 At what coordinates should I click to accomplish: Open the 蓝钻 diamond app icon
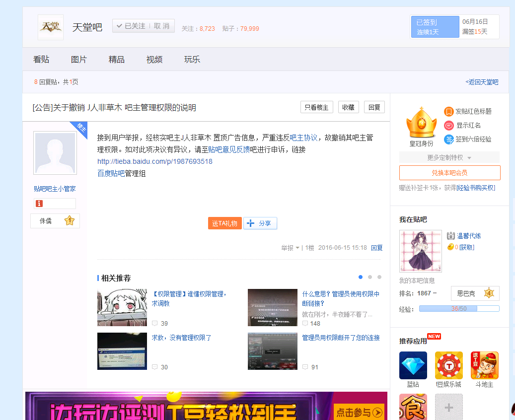coord(413,365)
